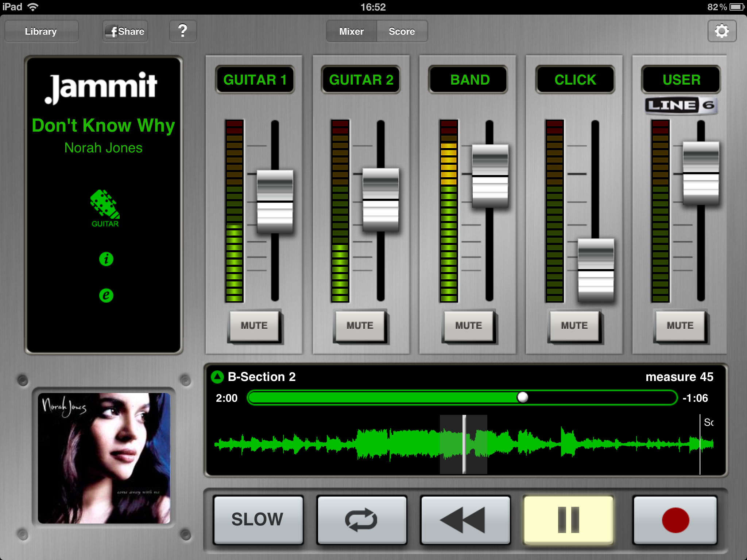The height and width of the screenshot is (560, 747).
Task: Tap the artist name "Norah Jones"
Action: pos(103,148)
